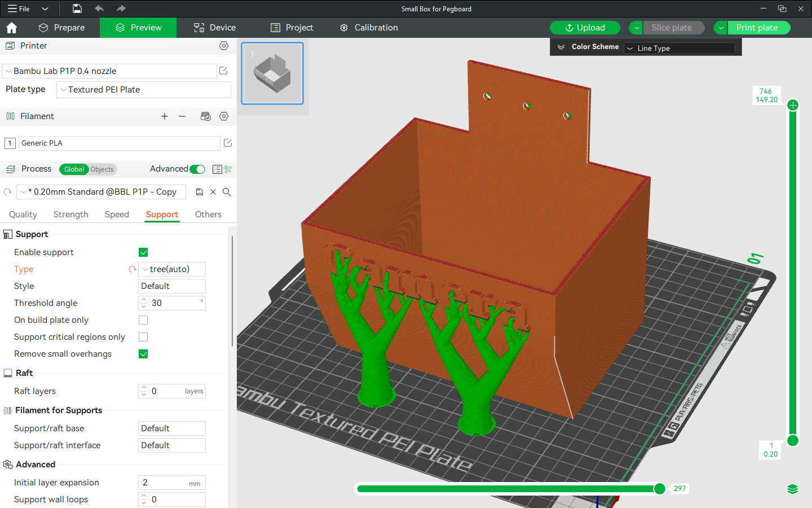Open the process preset dropdown
Viewport: 812px width, 508px height.
[x=101, y=192]
